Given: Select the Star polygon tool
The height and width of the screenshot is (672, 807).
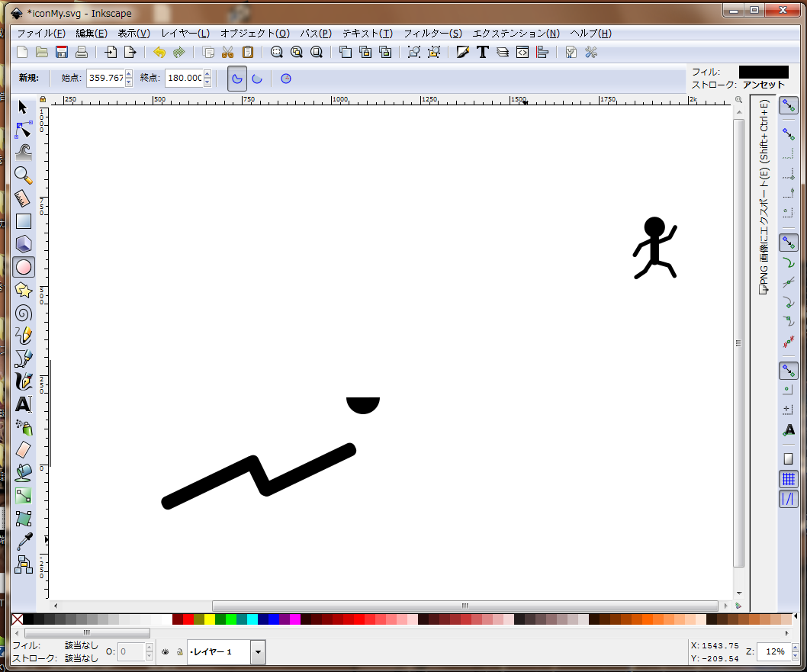Looking at the screenshot, I should click(24, 290).
